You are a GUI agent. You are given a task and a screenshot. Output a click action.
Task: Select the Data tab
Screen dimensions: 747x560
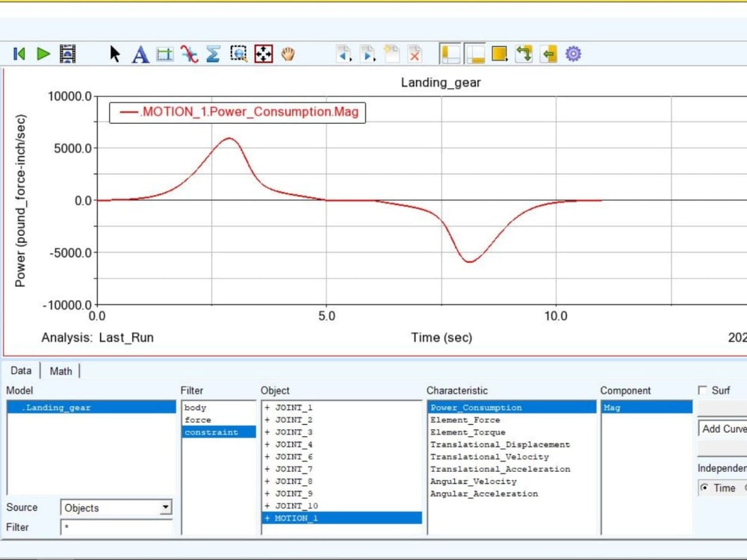(x=21, y=370)
